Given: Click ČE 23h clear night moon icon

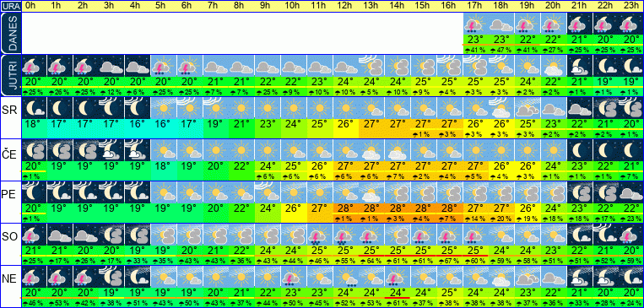Looking at the screenshot, I should point(631,150).
